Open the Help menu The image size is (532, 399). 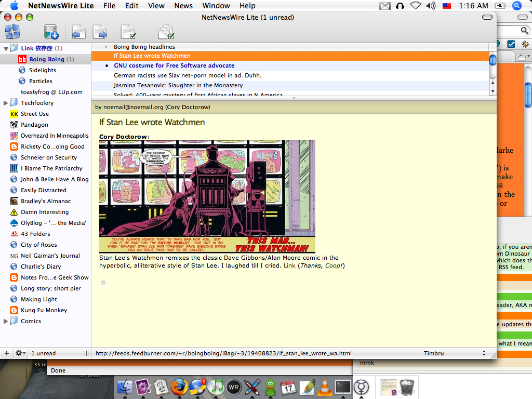click(x=247, y=6)
